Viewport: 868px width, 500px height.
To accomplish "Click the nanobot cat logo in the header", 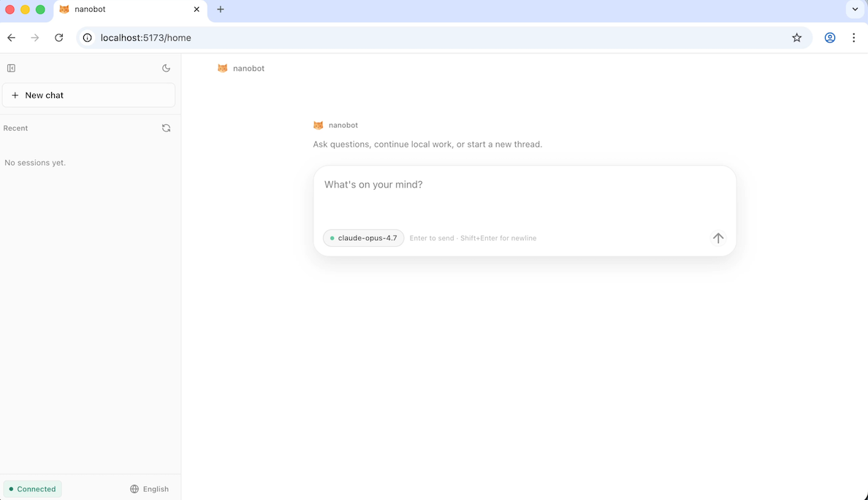I will click(x=223, y=68).
